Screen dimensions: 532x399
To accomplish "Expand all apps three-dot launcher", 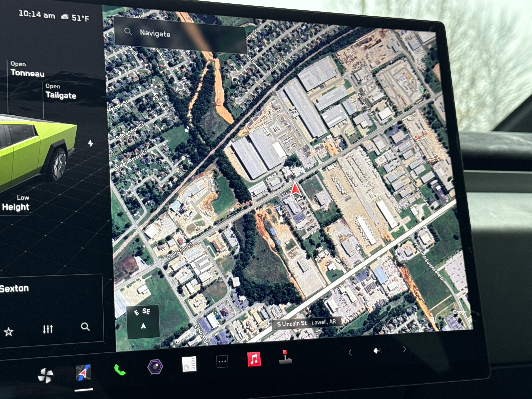I will [222, 362].
